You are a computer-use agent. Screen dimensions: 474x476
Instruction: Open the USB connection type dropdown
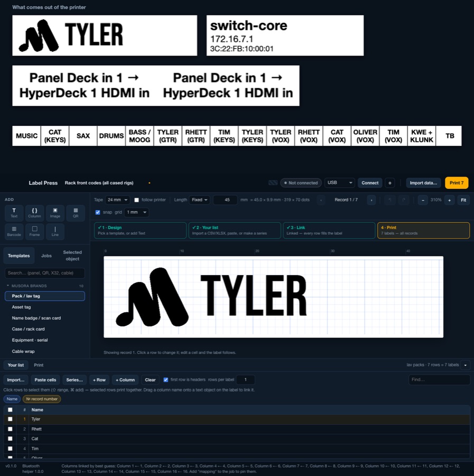pyautogui.click(x=340, y=183)
